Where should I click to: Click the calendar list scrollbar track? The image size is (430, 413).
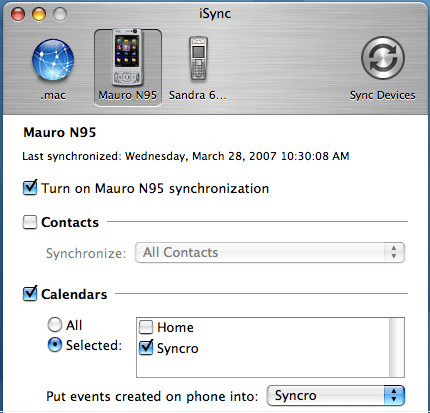coord(396,347)
